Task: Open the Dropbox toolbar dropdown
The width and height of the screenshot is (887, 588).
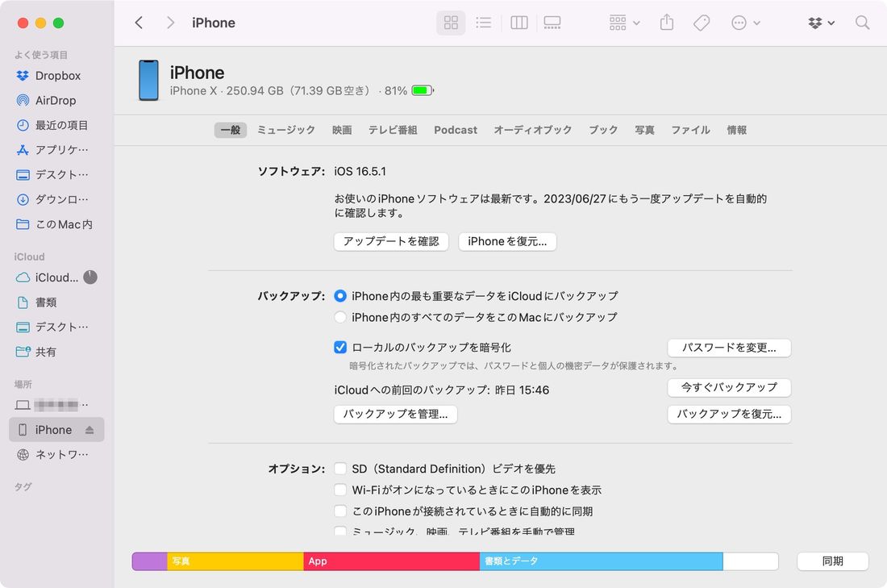Action: (822, 23)
